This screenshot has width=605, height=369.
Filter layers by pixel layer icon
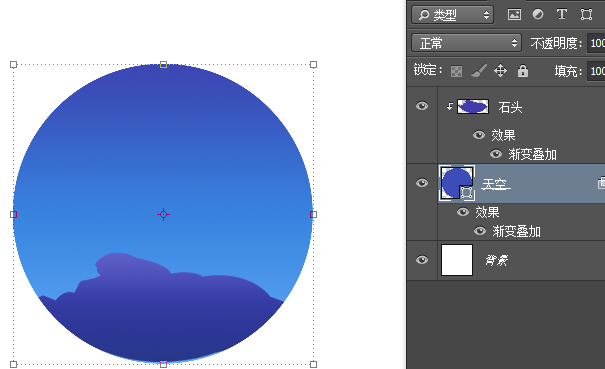[514, 15]
